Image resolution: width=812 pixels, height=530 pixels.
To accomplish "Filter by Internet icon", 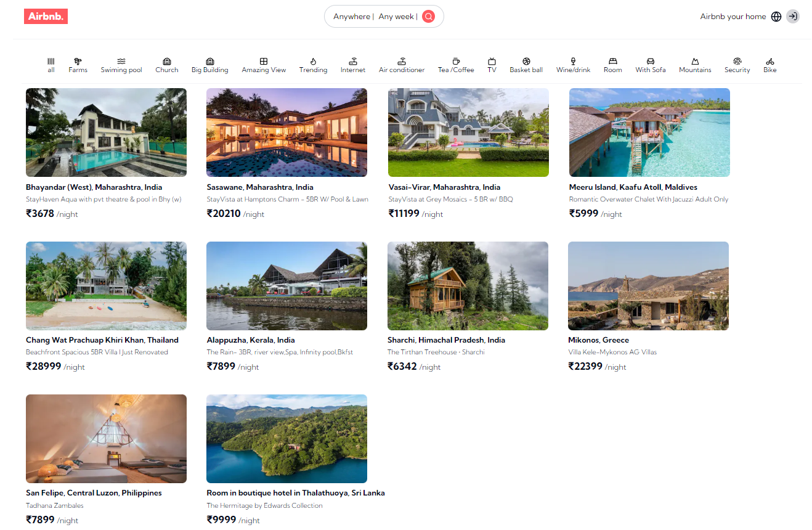I will (353, 62).
